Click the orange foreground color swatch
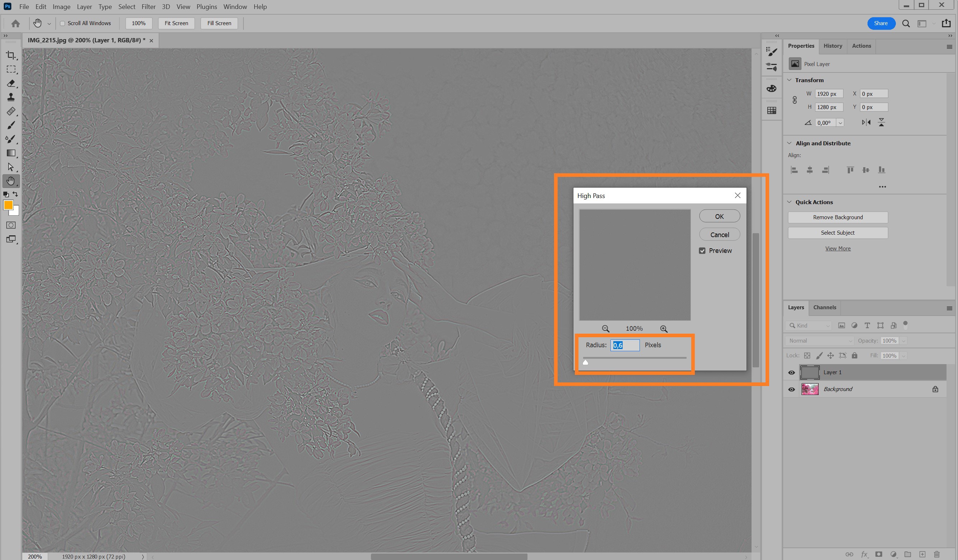The height and width of the screenshot is (560, 958). coord(8,205)
